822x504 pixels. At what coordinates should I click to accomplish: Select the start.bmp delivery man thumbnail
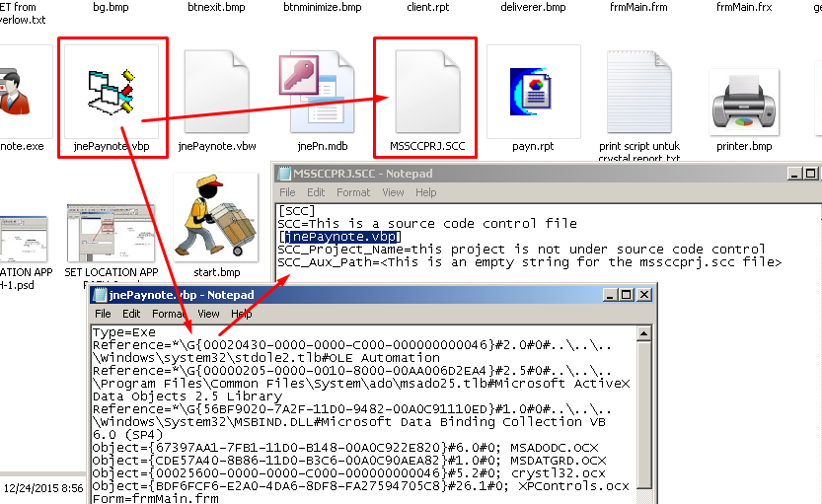(x=216, y=217)
